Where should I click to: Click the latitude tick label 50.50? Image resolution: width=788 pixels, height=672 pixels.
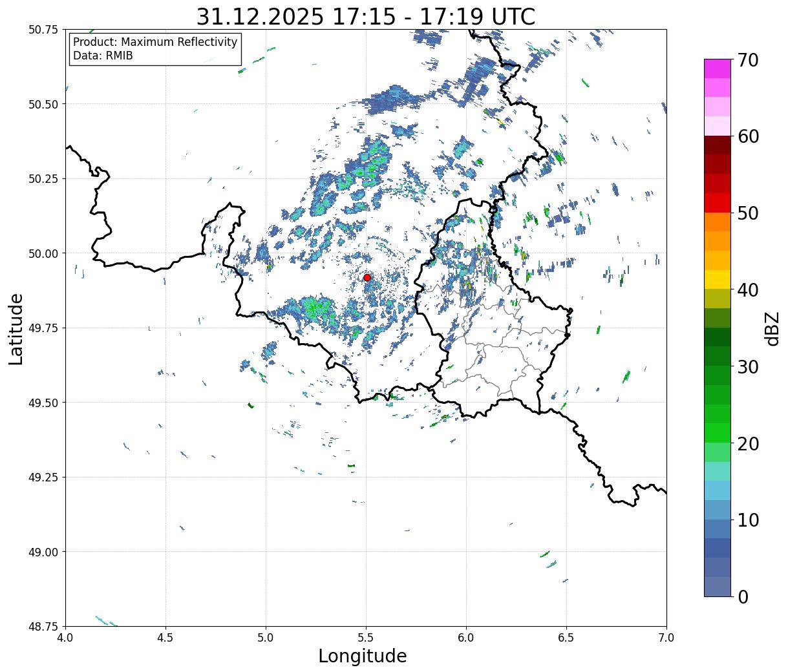(43, 104)
